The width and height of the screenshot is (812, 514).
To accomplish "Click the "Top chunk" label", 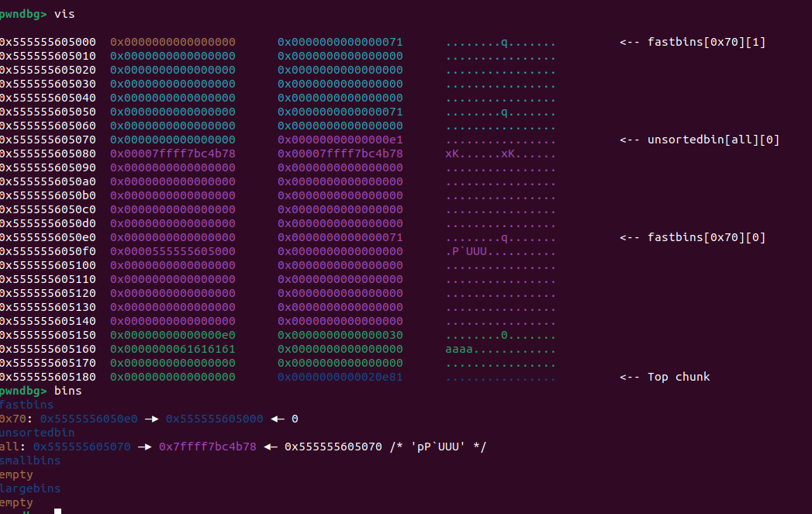I will coord(679,377).
